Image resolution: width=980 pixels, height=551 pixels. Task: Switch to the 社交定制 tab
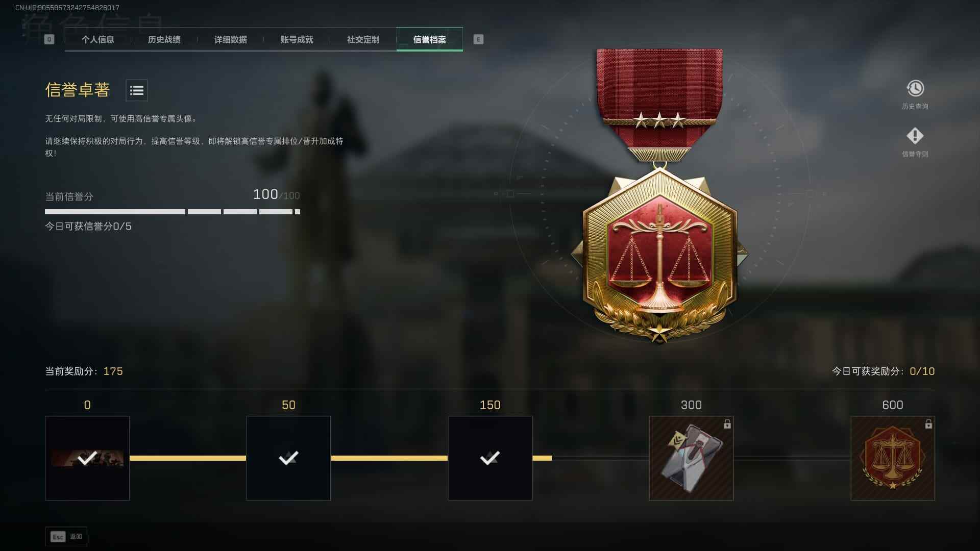coord(363,39)
